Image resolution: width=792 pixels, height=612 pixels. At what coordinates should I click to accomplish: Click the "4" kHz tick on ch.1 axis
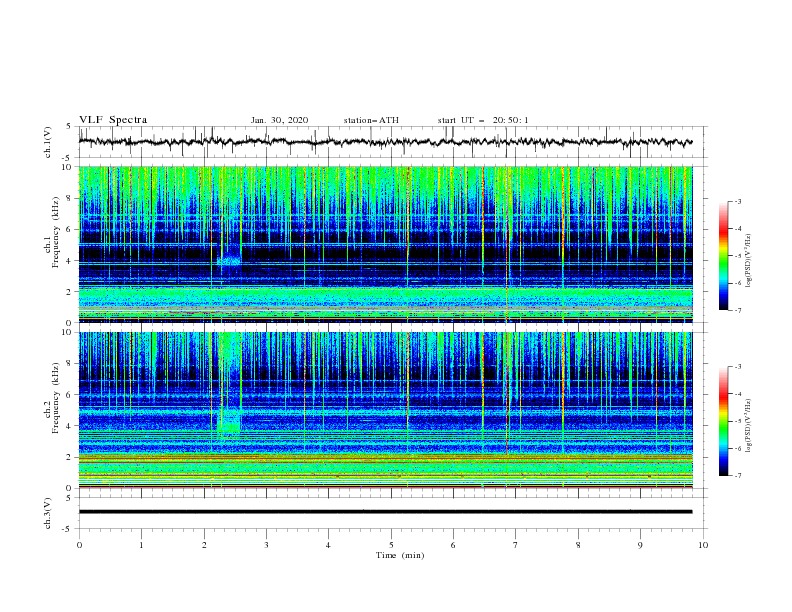tap(70, 261)
